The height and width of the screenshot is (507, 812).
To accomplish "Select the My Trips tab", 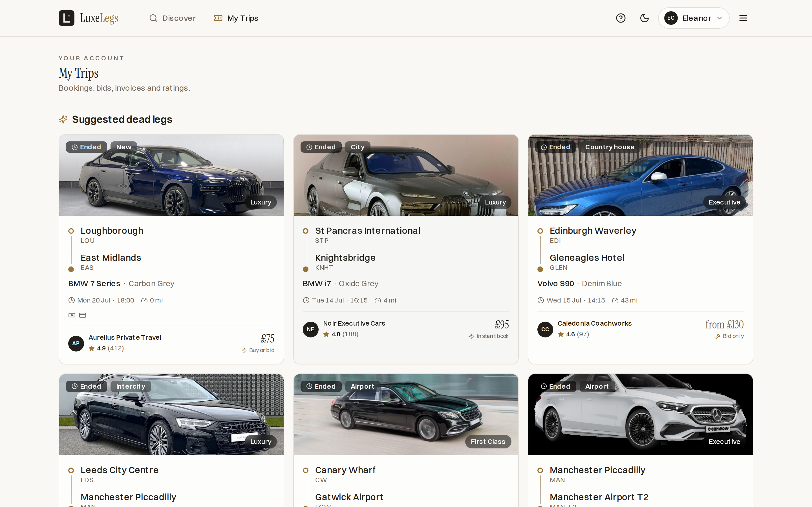I will point(236,18).
